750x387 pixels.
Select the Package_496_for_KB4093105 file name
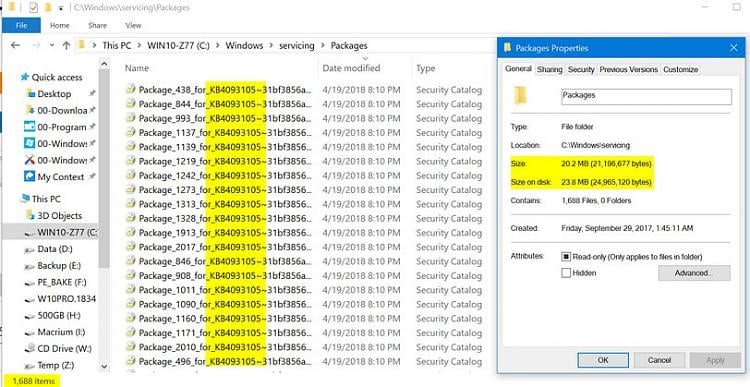coord(225,362)
